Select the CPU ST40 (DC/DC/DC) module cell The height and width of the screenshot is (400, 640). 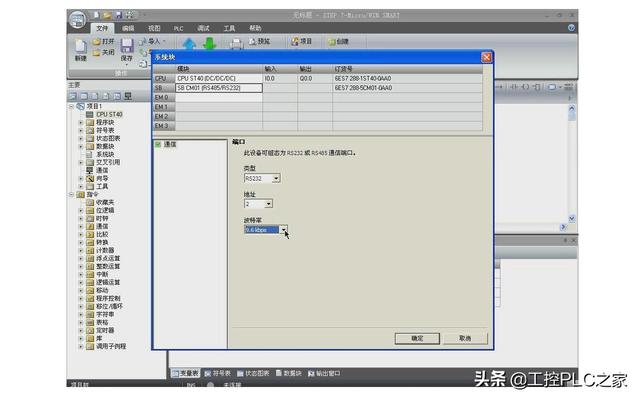[x=219, y=78]
